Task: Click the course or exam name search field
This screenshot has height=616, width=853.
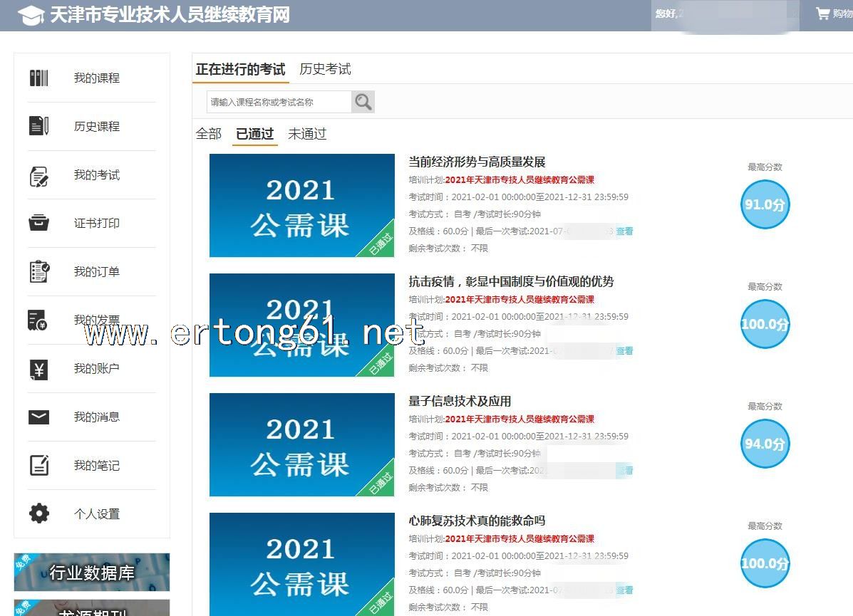Action: (279, 102)
